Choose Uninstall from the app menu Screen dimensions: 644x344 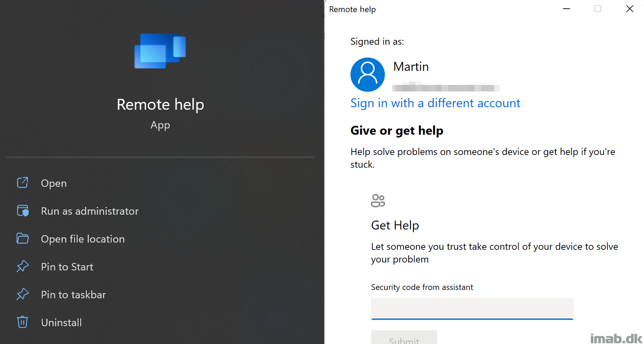click(x=61, y=323)
